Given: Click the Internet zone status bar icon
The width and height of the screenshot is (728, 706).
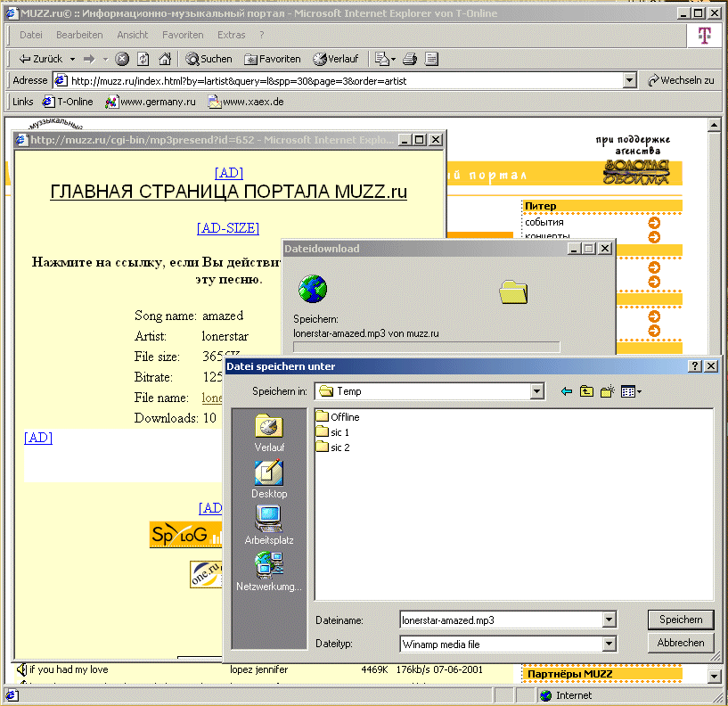Looking at the screenshot, I should pyautogui.click(x=545, y=695).
